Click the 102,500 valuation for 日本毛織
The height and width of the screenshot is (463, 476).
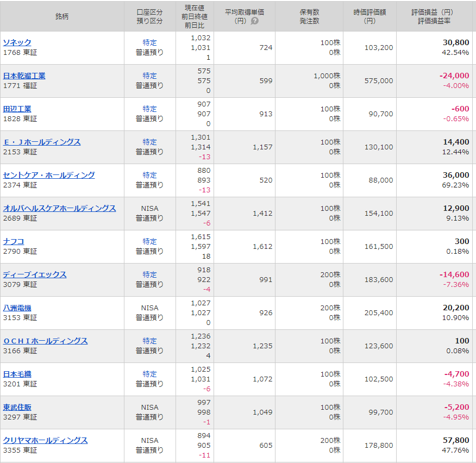tap(379, 379)
